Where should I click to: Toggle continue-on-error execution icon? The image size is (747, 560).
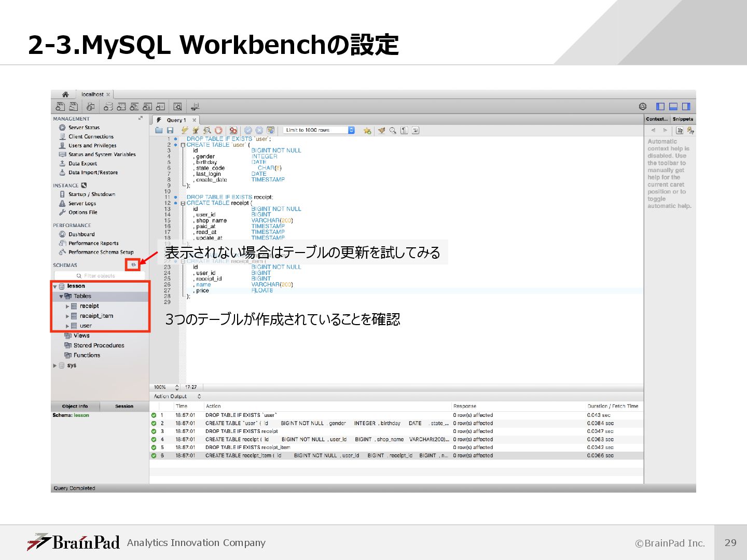pos(233,130)
